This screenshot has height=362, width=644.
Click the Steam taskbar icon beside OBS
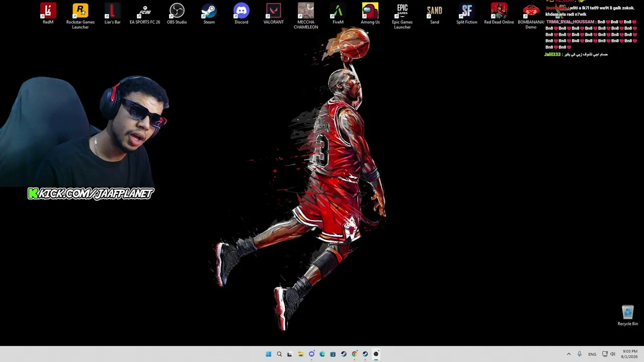pos(365,354)
